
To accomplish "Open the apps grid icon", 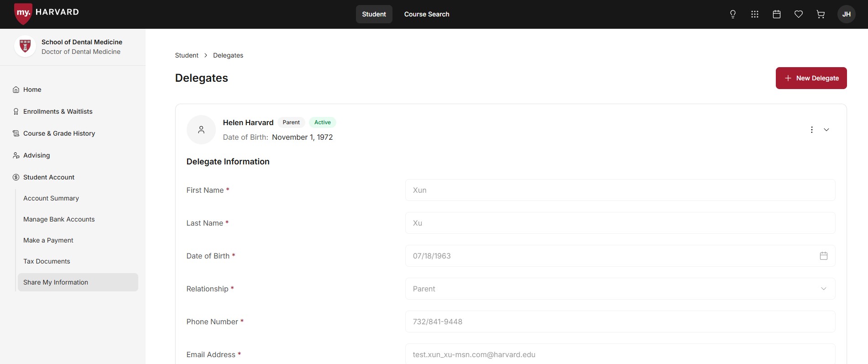I will tap(755, 14).
